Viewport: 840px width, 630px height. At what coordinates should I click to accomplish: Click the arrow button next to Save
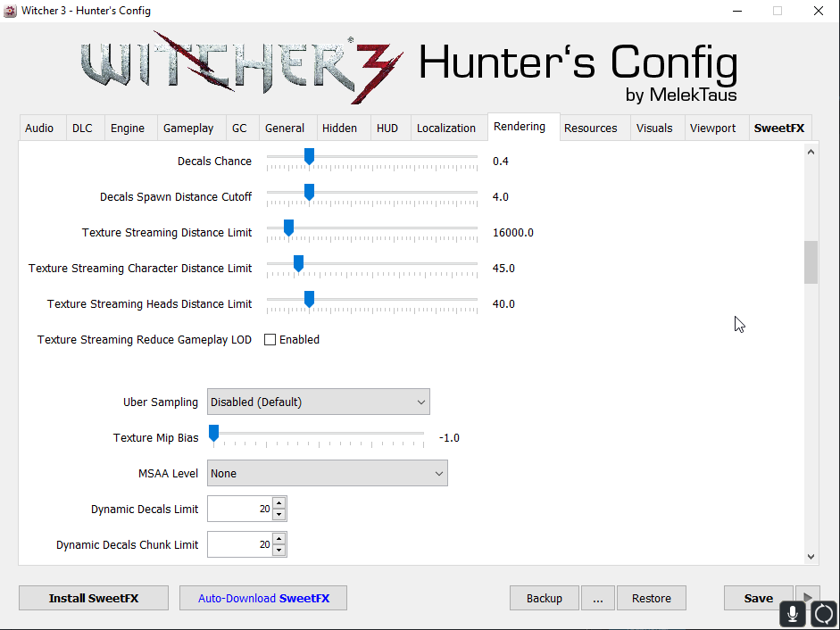(808, 597)
